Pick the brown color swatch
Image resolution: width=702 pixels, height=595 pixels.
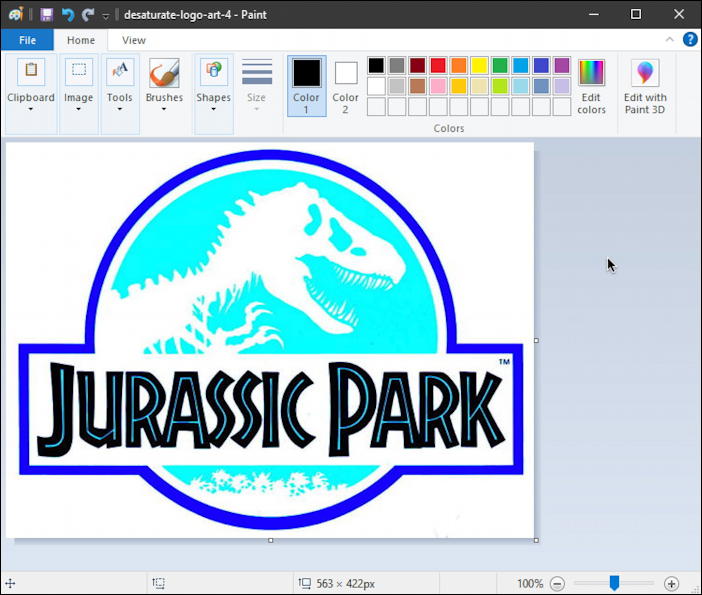[x=417, y=86]
